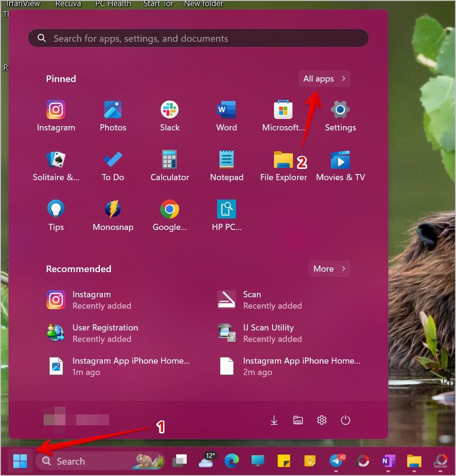
Task: Open the Settings gear in the Start footer
Action: click(321, 420)
